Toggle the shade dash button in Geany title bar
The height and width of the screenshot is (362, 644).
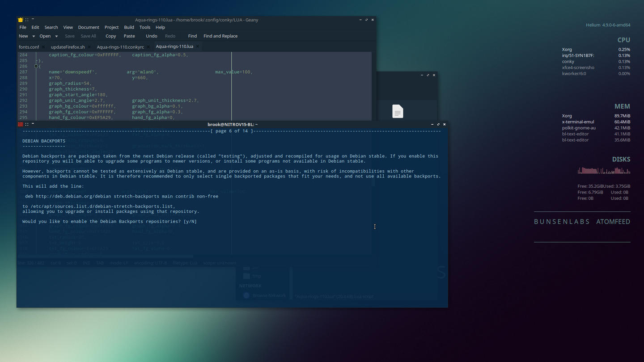[x=33, y=19]
